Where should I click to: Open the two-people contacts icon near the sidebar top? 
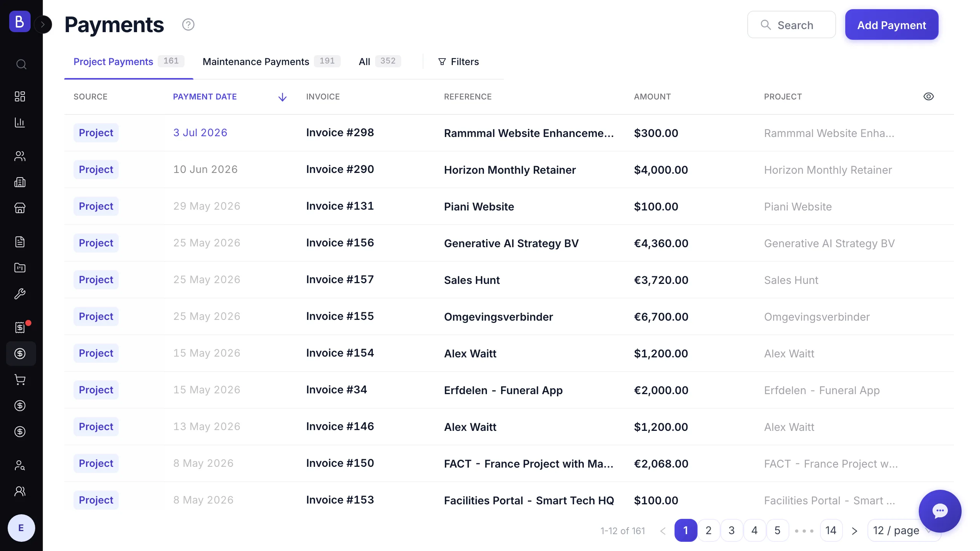tap(20, 156)
